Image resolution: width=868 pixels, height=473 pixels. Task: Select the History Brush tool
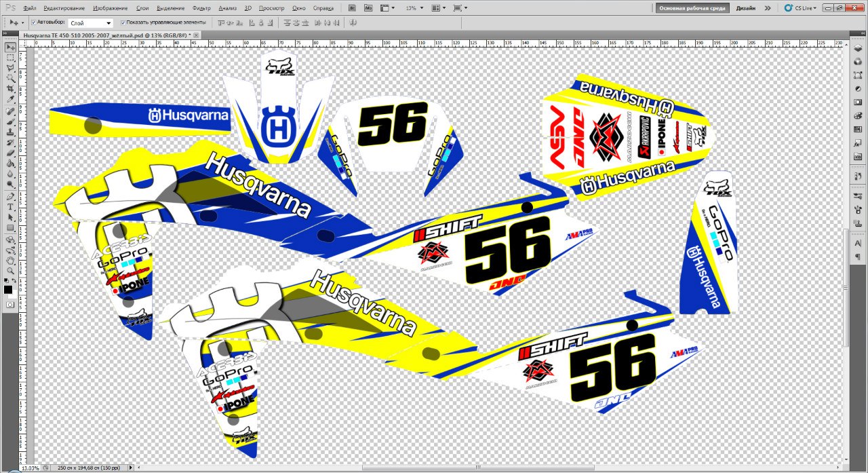pos(11,143)
